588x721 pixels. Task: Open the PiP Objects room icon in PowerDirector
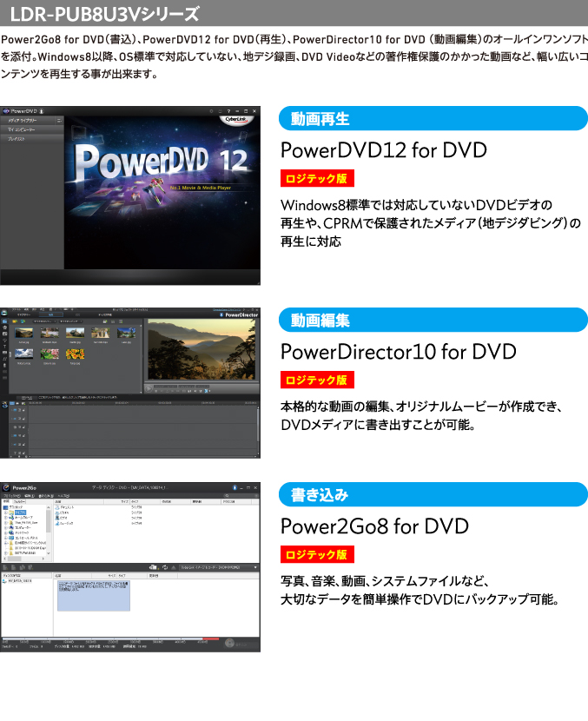tap(4, 334)
